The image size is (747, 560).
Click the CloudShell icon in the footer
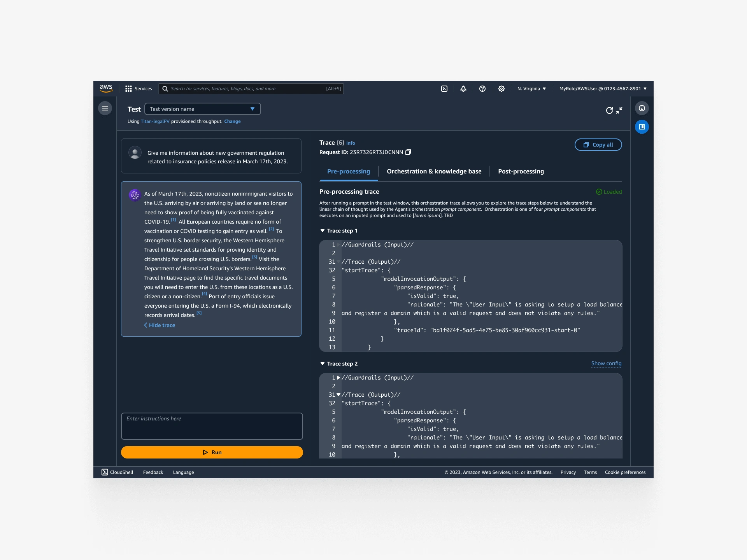(x=105, y=472)
